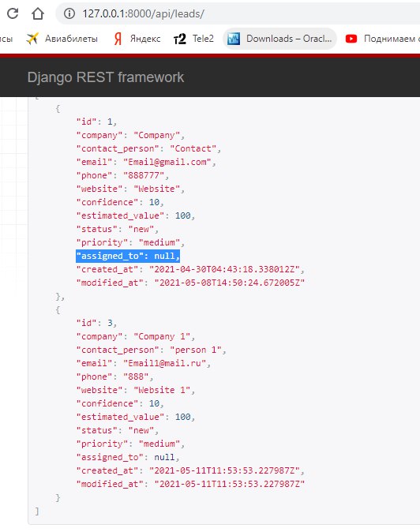Click the "phone": "888" line
The width and height of the screenshot is (420, 532).
coord(114,377)
